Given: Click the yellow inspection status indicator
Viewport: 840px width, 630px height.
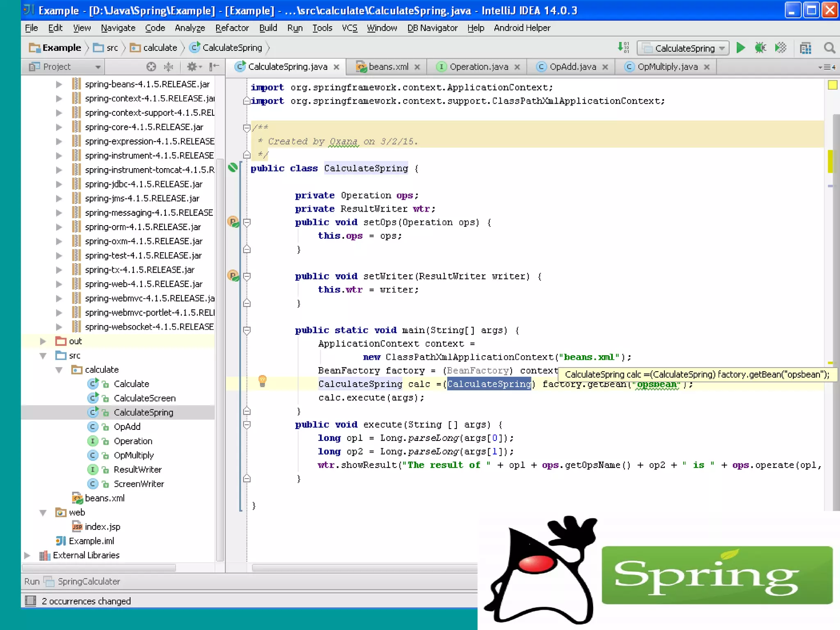Looking at the screenshot, I should pyautogui.click(x=832, y=85).
